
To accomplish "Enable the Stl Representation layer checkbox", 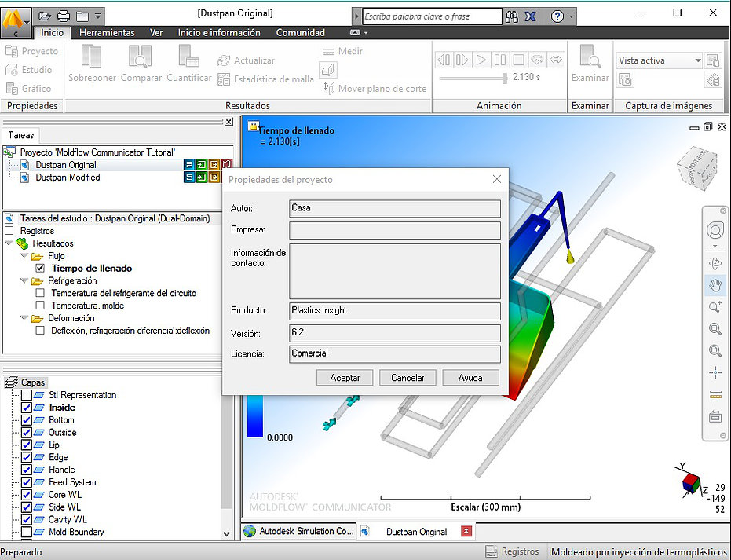I will 27,395.
